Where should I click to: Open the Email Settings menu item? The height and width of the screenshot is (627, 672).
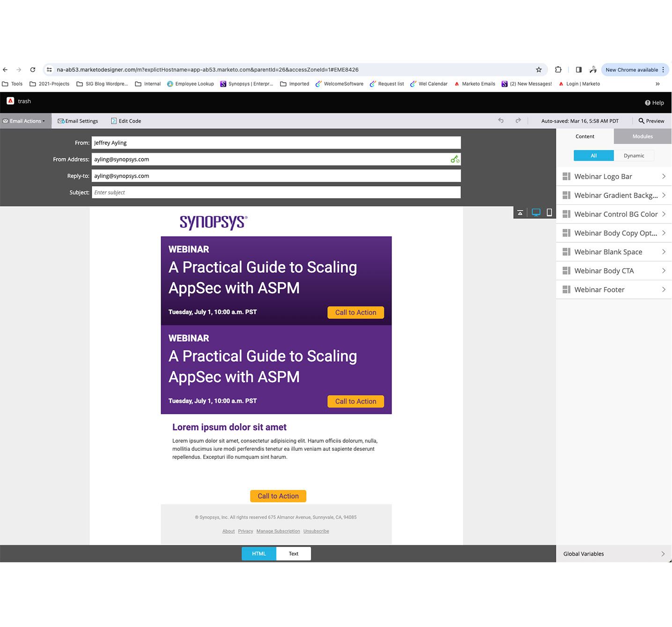pyautogui.click(x=78, y=121)
